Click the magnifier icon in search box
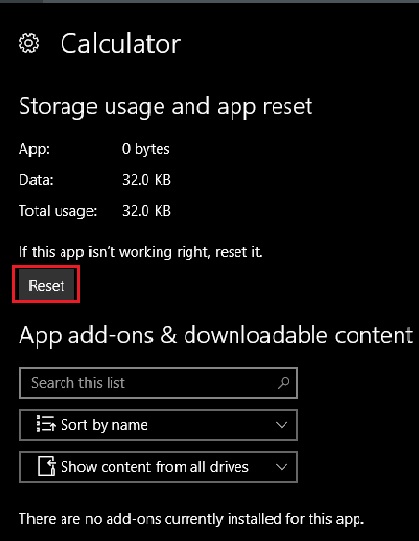 (283, 383)
